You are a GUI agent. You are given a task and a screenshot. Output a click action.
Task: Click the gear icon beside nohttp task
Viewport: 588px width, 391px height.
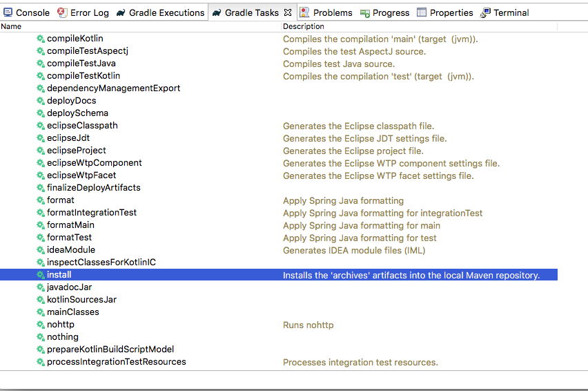click(x=41, y=325)
